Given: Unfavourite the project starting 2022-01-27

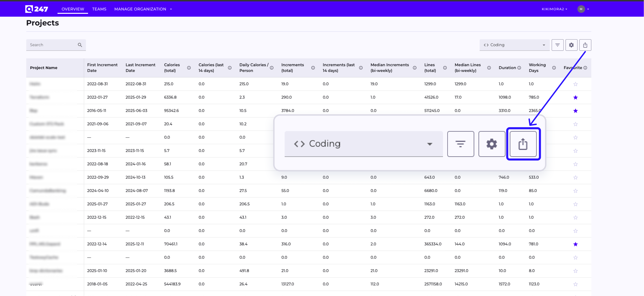Looking at the screenshot, I should click(x=575, y=97).
